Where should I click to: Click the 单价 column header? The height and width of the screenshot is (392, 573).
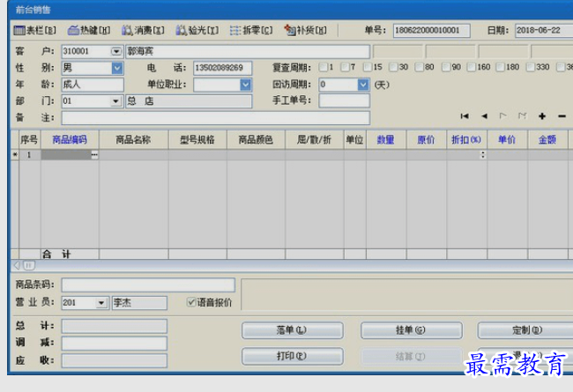point(507,139)
